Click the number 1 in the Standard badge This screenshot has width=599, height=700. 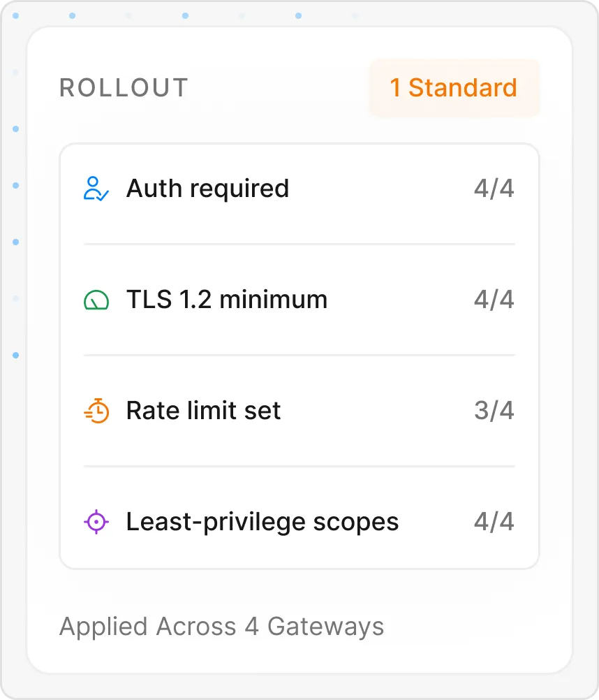point(395,87)
